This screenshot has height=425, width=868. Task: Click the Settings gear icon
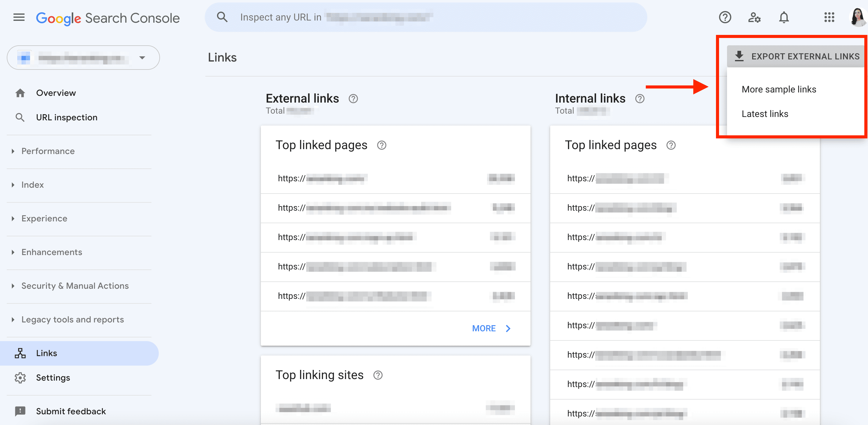point(20,378)
